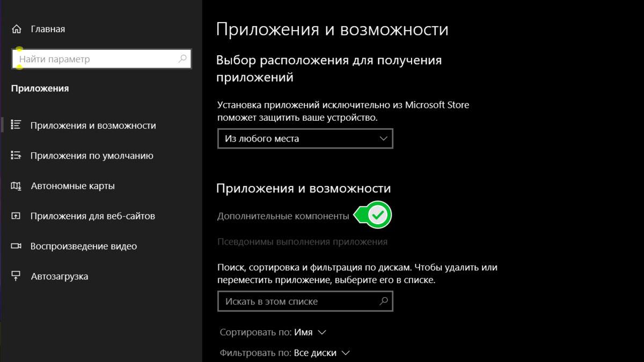Click the magnifier icon in Найти параметр
This screenshot has width=644, height=362.
click(x=182, y=58)
